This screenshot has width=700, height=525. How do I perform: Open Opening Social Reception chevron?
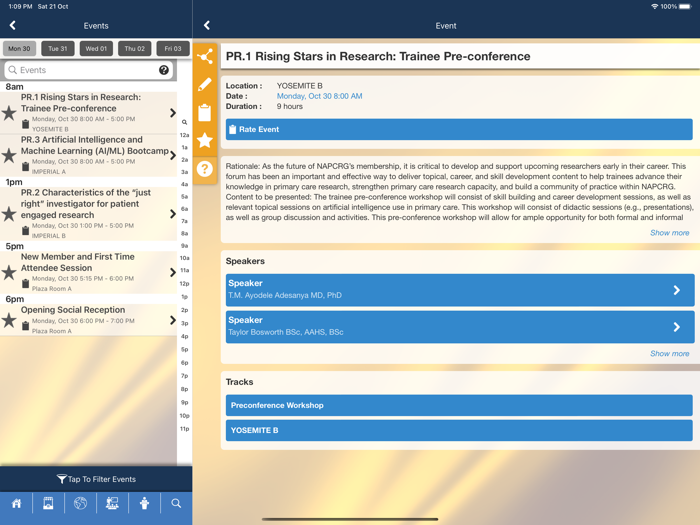[x=173, y=320]
